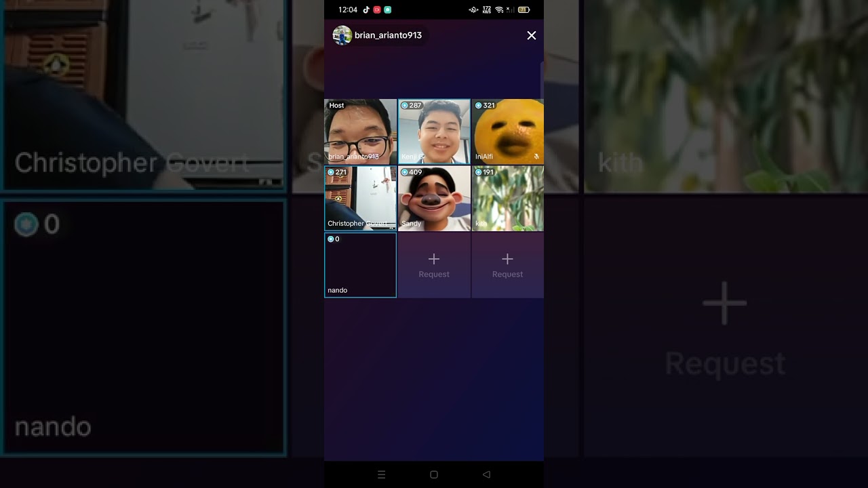Viewport: 868px width, 488px height.
Task: Tap the 12:04 clock in status bar
Action: pyautogui.click(x=348, y=10)
